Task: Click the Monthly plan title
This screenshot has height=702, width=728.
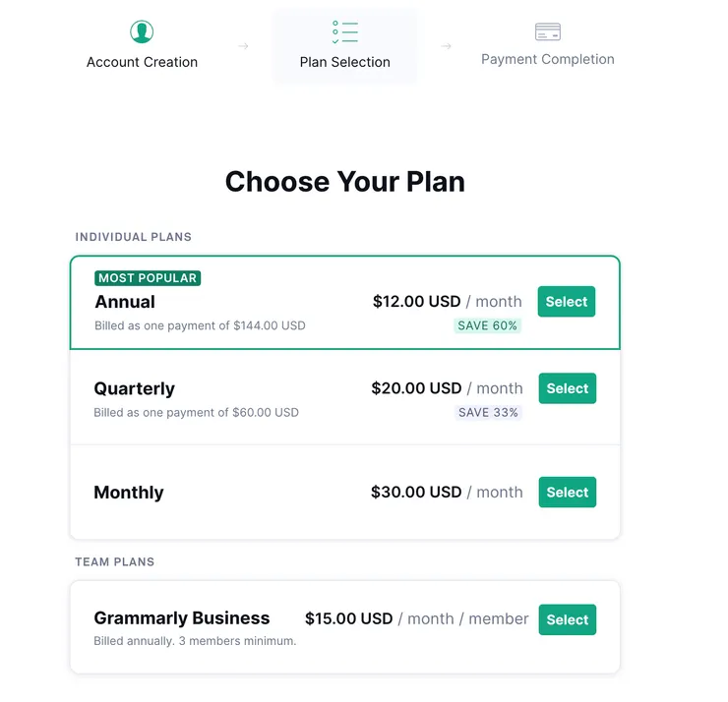Action: (x=129, y=493)
